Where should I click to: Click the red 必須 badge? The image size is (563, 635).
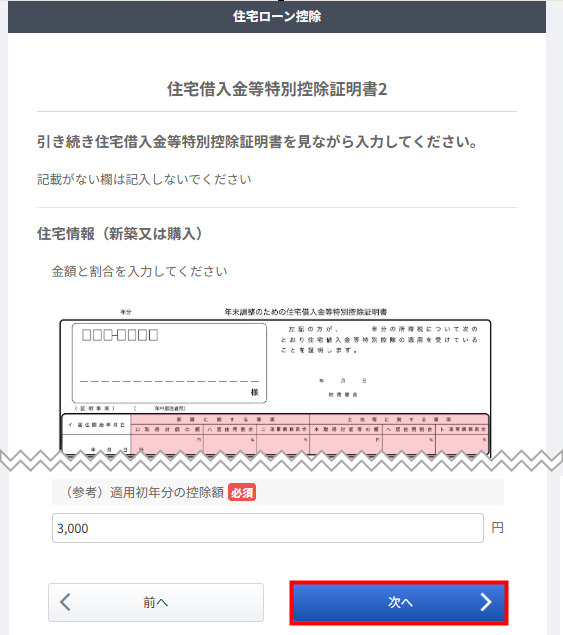coord(242,492)
